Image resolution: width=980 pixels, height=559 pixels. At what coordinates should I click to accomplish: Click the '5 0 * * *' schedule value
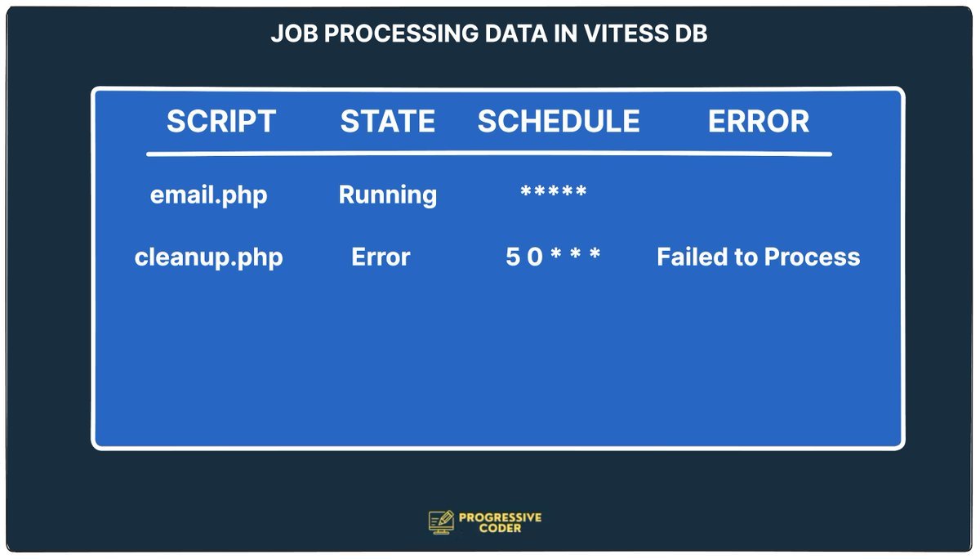pos(553,257)
